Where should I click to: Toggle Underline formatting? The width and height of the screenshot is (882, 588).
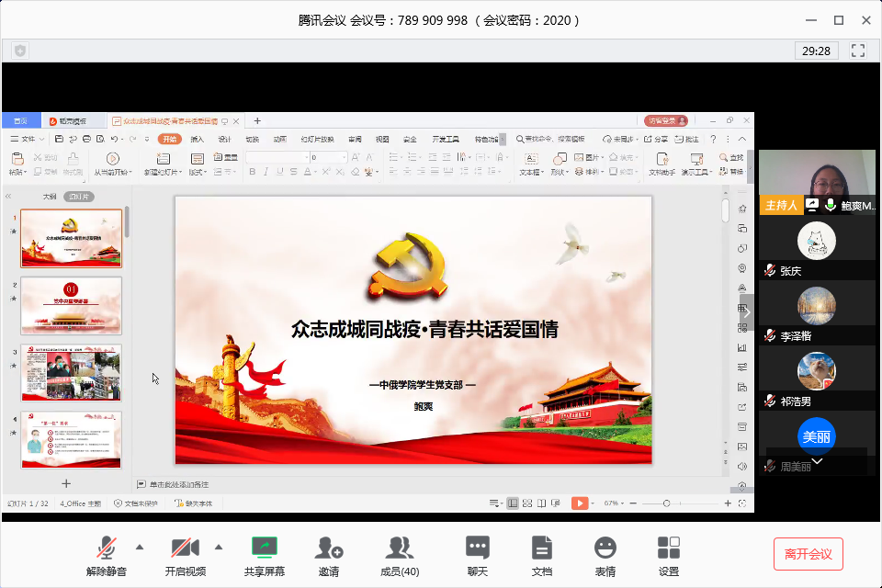click(x=279, y=172)
